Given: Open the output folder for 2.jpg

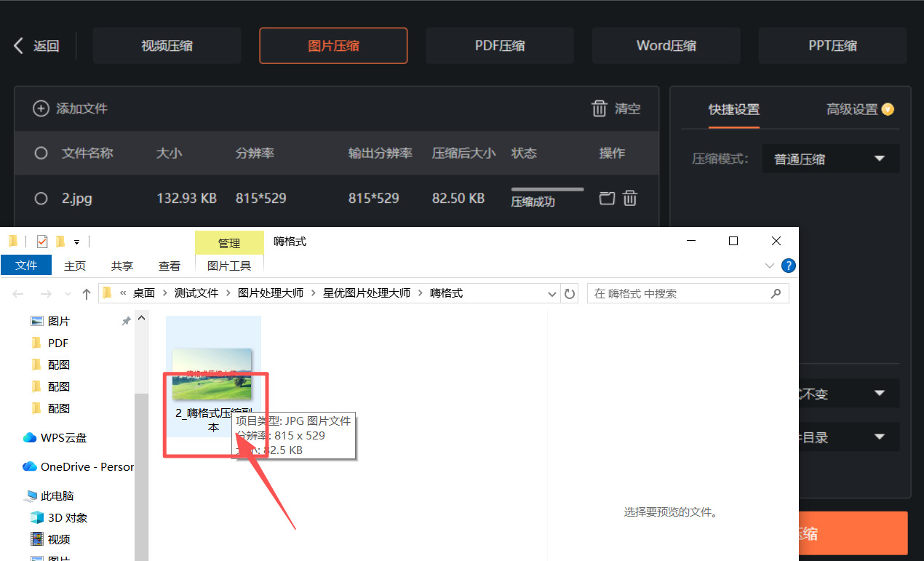Looking at the screenshot, I should (607, 197).
